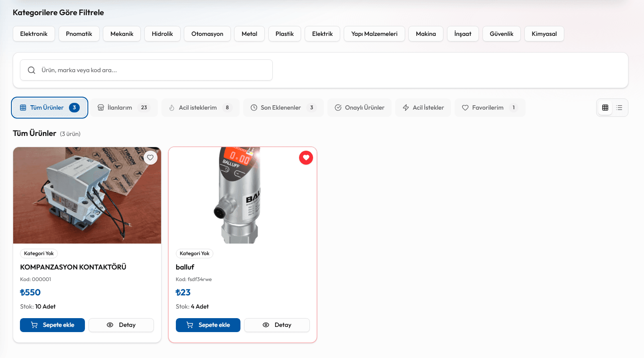View details of balluf product
The height and width of the screenshot is (358, 644).
(x=277, y=325)
